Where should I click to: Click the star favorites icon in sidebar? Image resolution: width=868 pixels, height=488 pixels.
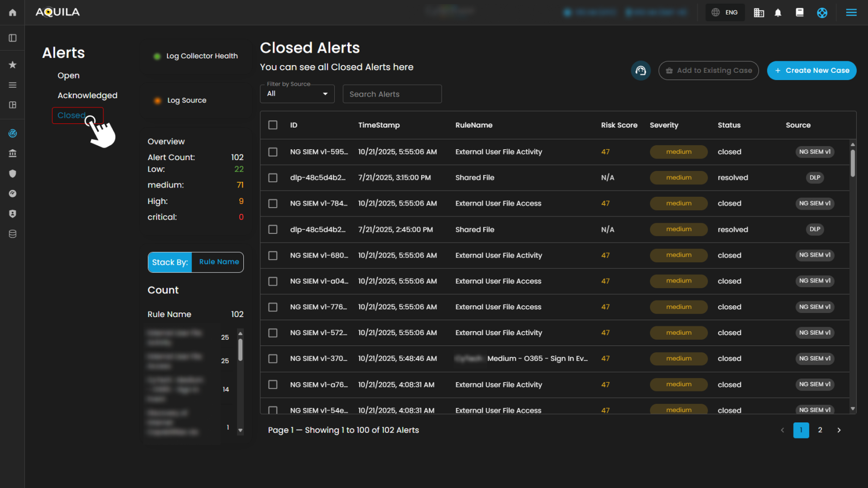click(x=12, y=65)
